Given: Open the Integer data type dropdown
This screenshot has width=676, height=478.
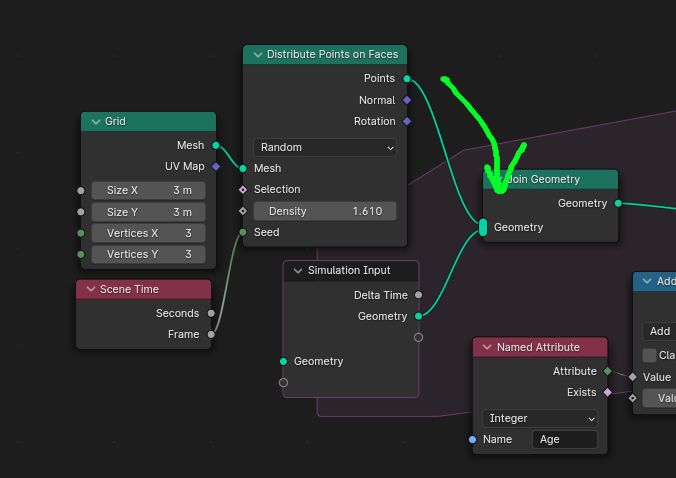Looking at the screenshot, I should click(x=540, y=419).
